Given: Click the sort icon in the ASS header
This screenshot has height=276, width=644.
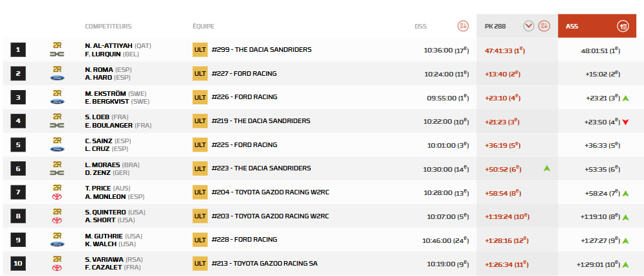Looking at the screenshot, I should pos(623,26).
